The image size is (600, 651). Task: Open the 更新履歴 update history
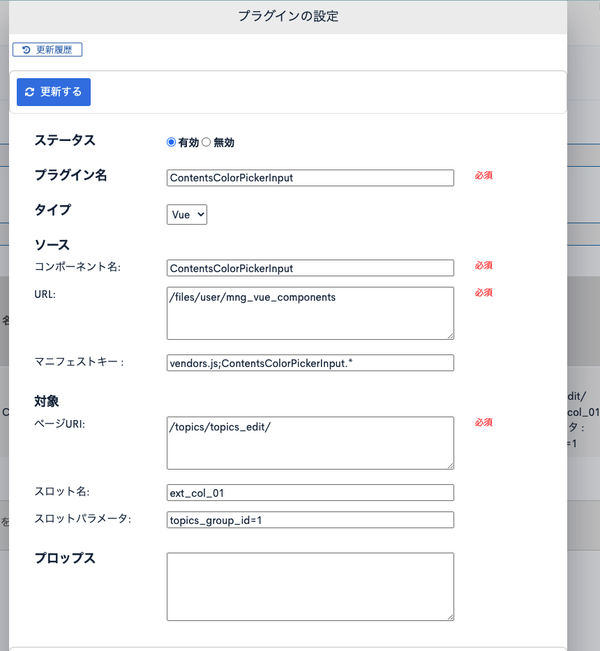[x=47, y=50]
